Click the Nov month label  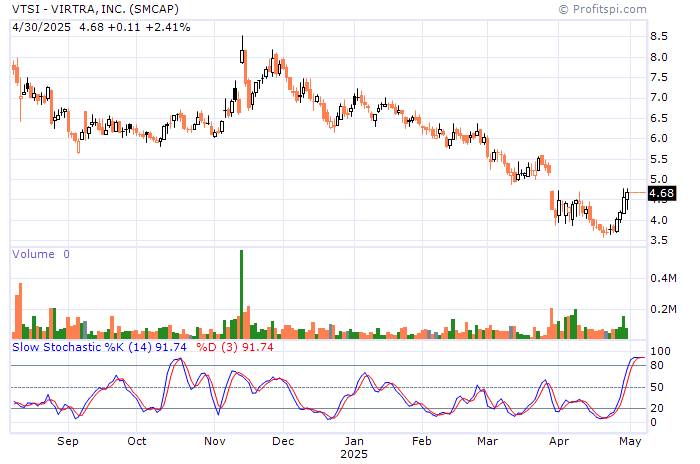[215, 441]
